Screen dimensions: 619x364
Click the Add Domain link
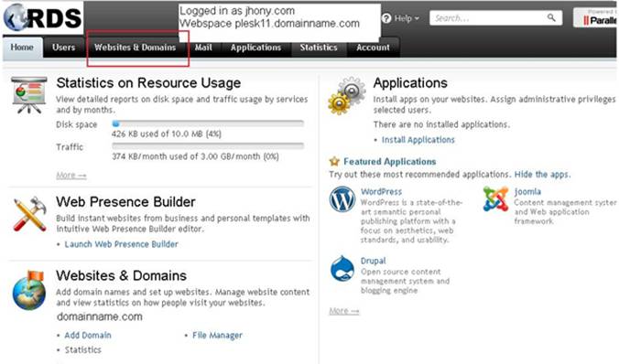pos(88,336)
